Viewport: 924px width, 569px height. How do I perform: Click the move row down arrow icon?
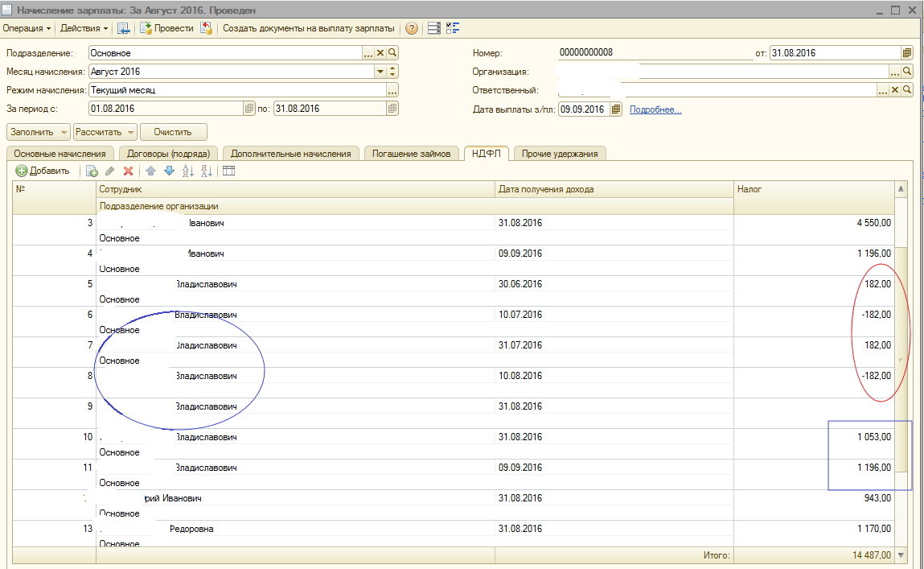(169, 171)
